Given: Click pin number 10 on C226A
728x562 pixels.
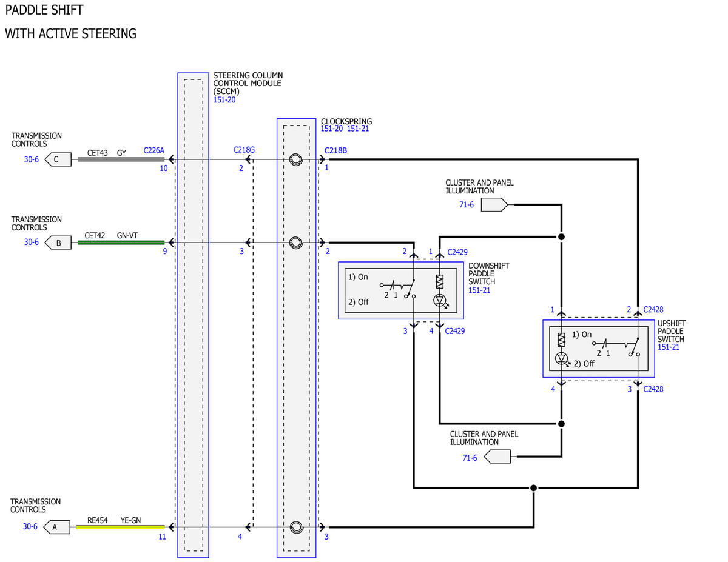Looking at the screenshot, I should [x=164, y=169].
